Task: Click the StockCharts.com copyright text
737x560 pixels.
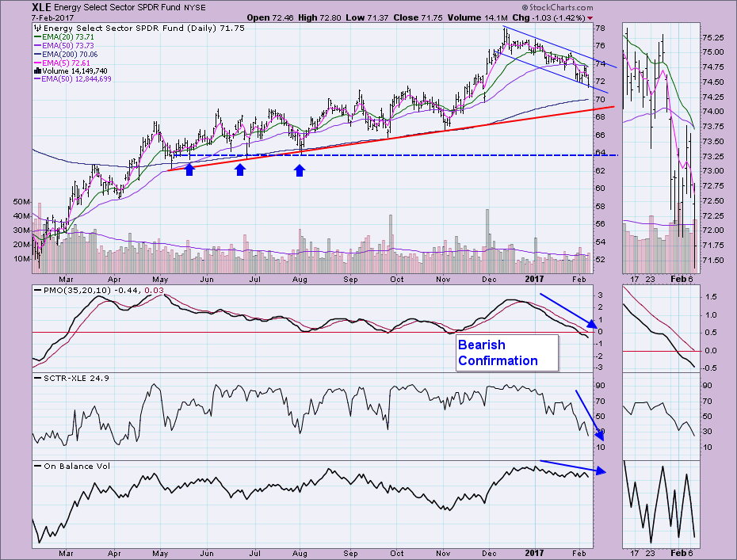Action: pyautogui.click(x=557, y=7)
